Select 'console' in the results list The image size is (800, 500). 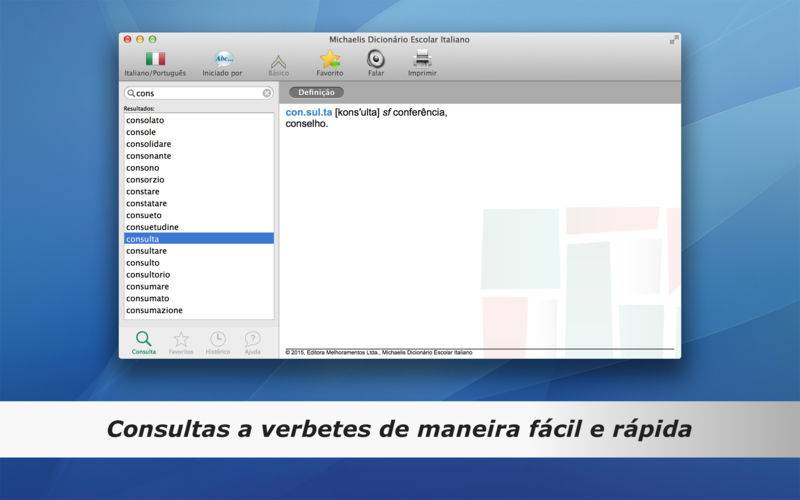click(x=199, y=132)
